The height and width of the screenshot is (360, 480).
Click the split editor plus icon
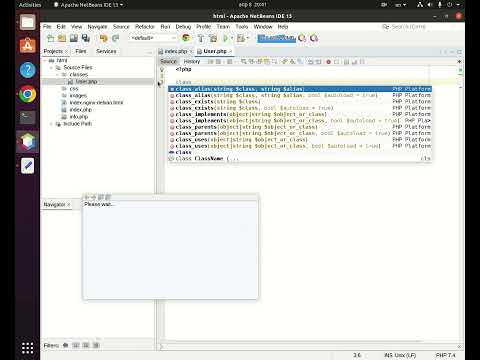coord(459,62)
